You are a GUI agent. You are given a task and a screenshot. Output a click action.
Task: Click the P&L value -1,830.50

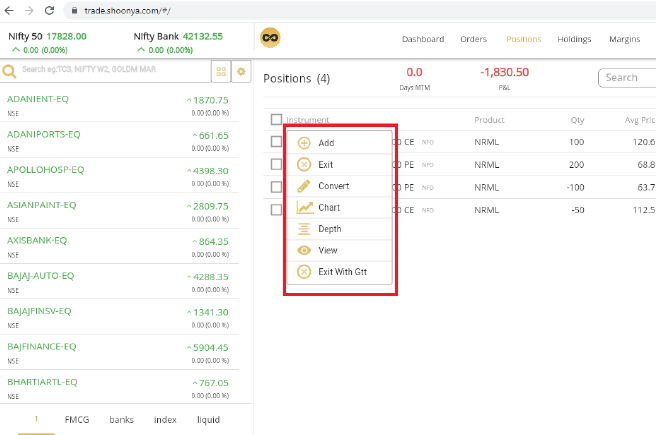[x=505, y=72]
